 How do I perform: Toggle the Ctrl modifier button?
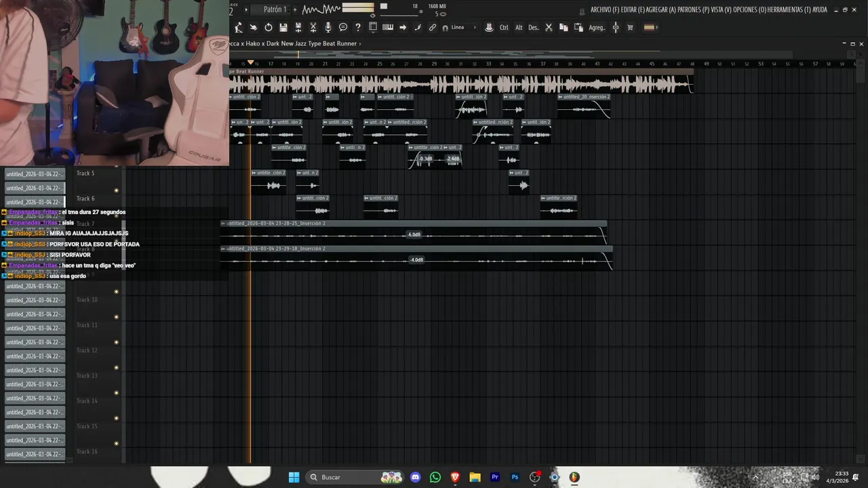click(x=504, y=27)
